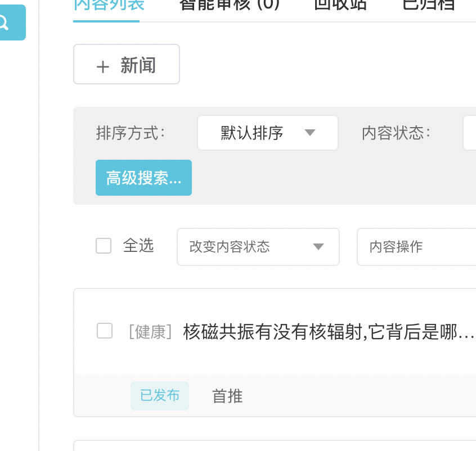This screenshot has width=476, height=451.
Task: Click the 首推 label on the article
Action: pyautogui.click(x=227, y=396)
